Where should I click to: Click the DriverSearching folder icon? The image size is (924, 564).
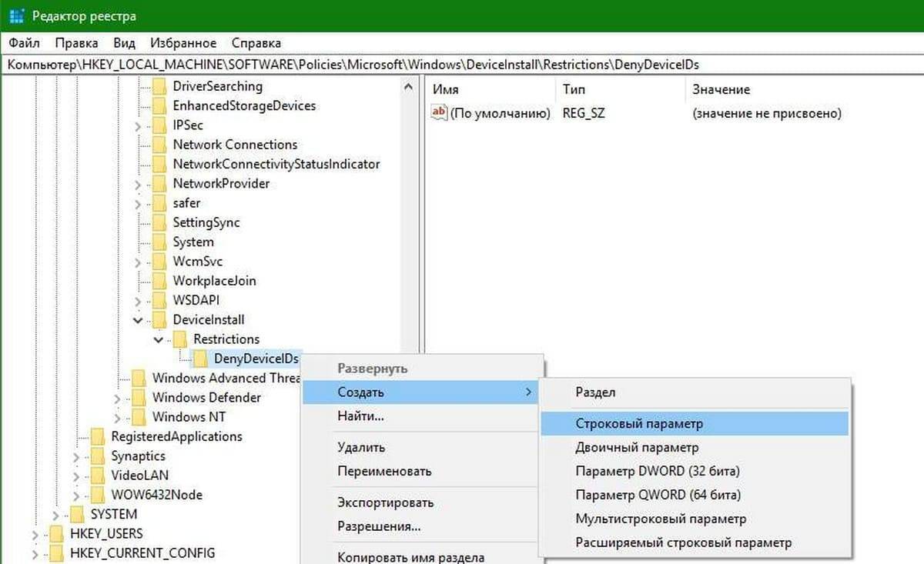tap(159, 86)
